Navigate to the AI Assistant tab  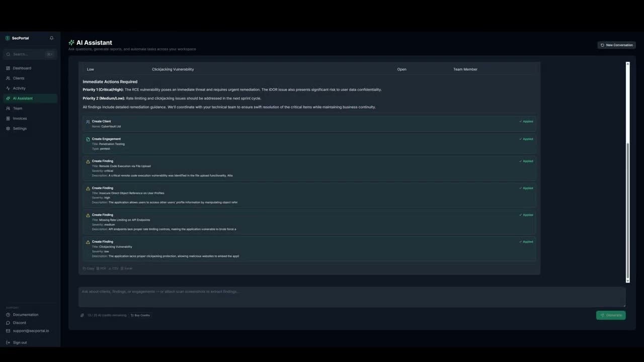pyautogui.click(x=22, y=98)
